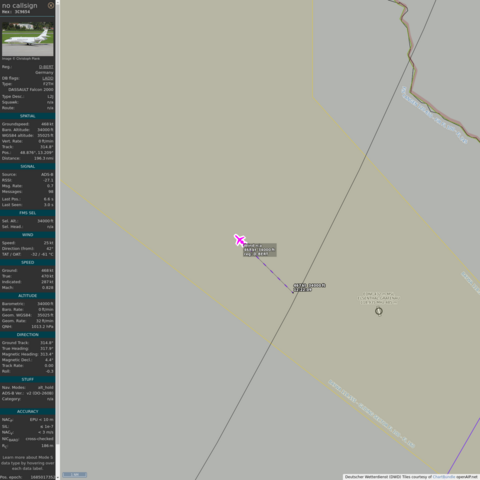The height and width of the screenshot is (480, 480).
Task: Open the LADD database flag link
Action: pyautogui.click(x=48, y=78)
